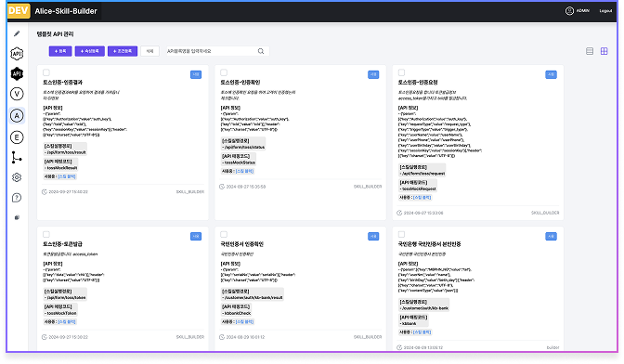624x364 pixels.
Task: Click the small cube icon in sidebar
Action: pyautogui.click(x=17, y=217)
